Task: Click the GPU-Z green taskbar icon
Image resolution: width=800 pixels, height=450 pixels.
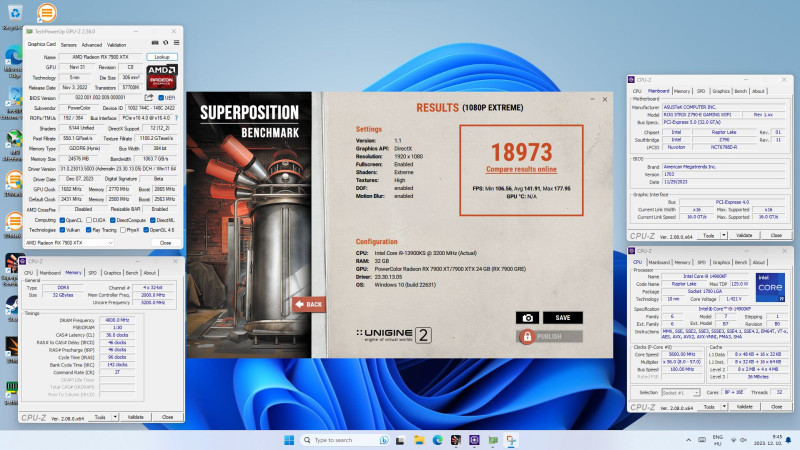Action: point(493,440)
